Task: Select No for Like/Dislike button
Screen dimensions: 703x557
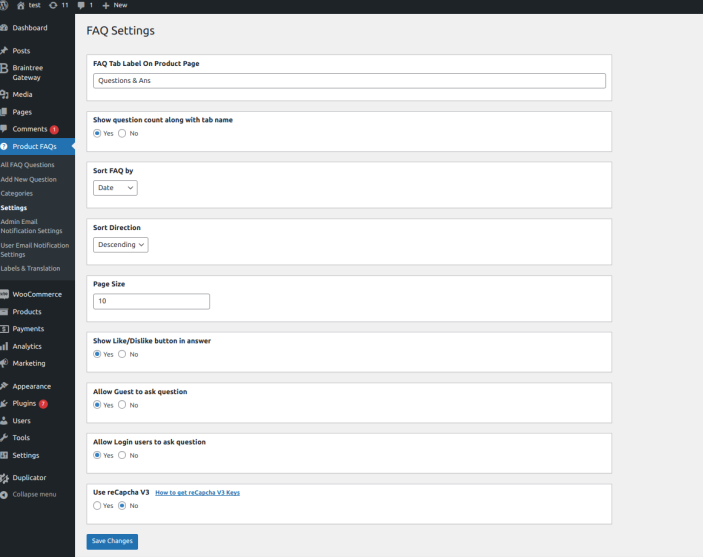Action: [x=122, y=354]
